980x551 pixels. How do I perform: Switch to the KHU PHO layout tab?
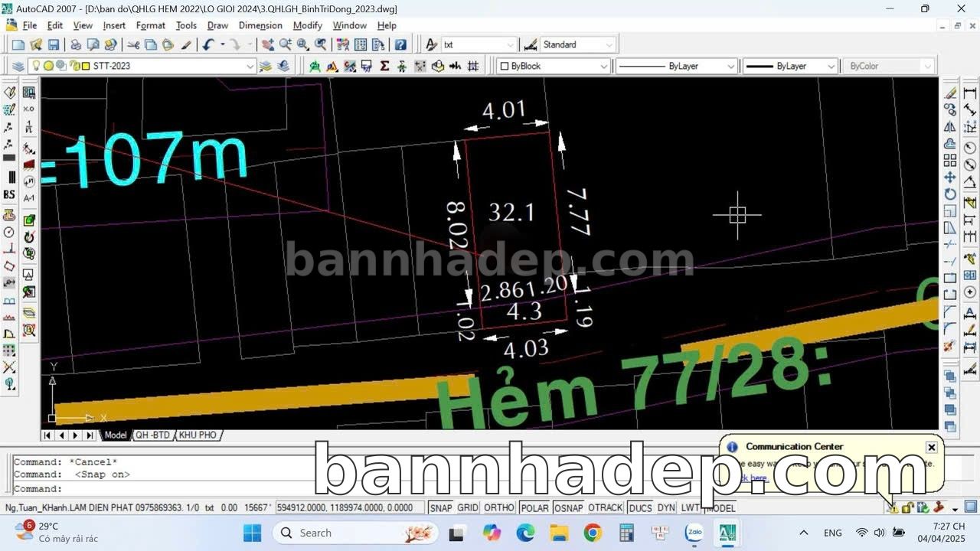point(198,435)
